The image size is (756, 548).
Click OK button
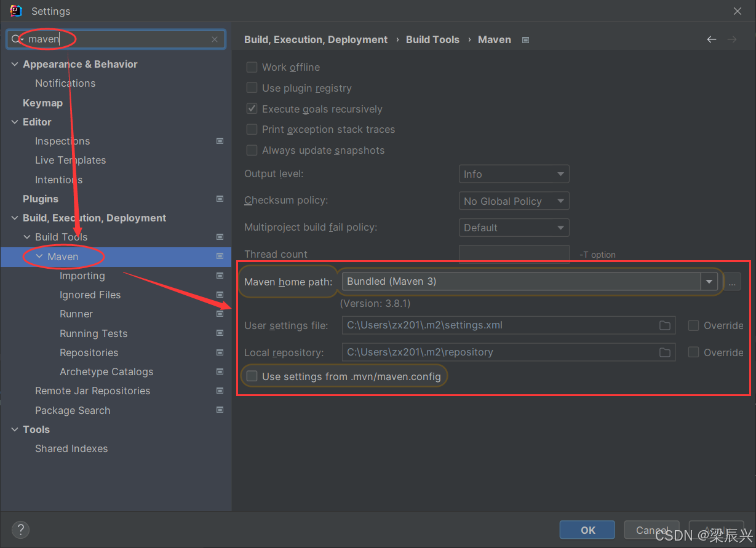pyautogui.click(x=587, y=530)
